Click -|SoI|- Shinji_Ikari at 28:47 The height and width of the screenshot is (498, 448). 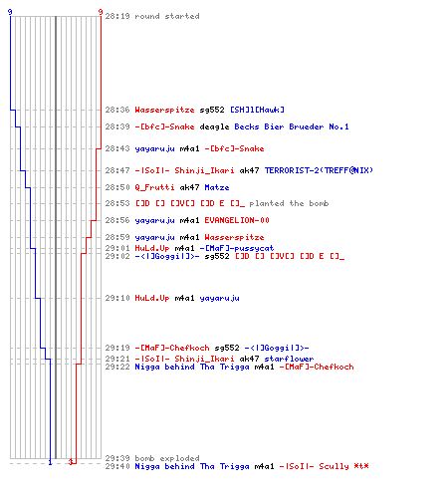(x=184, y=170)
